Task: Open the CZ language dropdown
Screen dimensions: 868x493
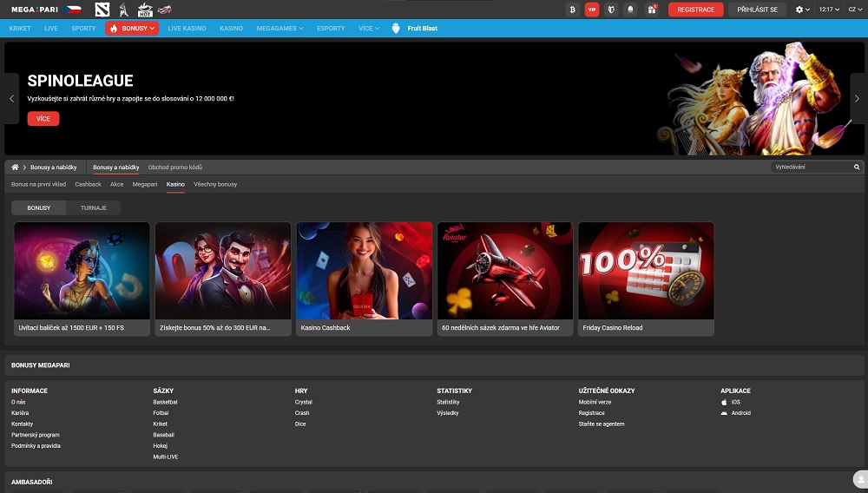Action: click(855, 10)
